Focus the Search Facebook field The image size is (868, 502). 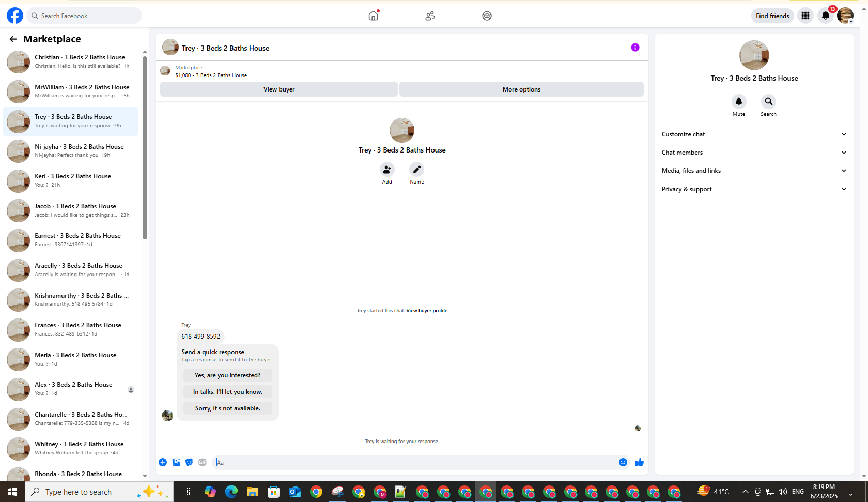coord(84,16)
